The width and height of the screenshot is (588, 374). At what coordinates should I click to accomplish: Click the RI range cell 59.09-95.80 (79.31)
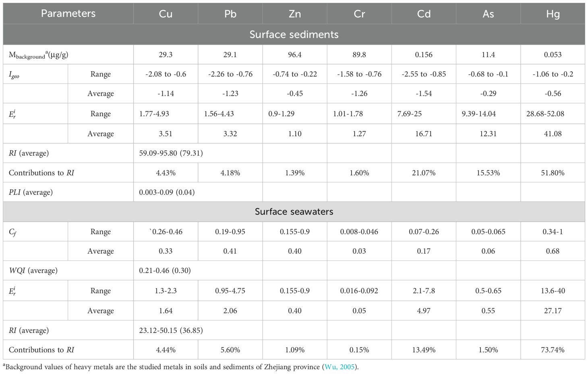(x=171, y=153)
